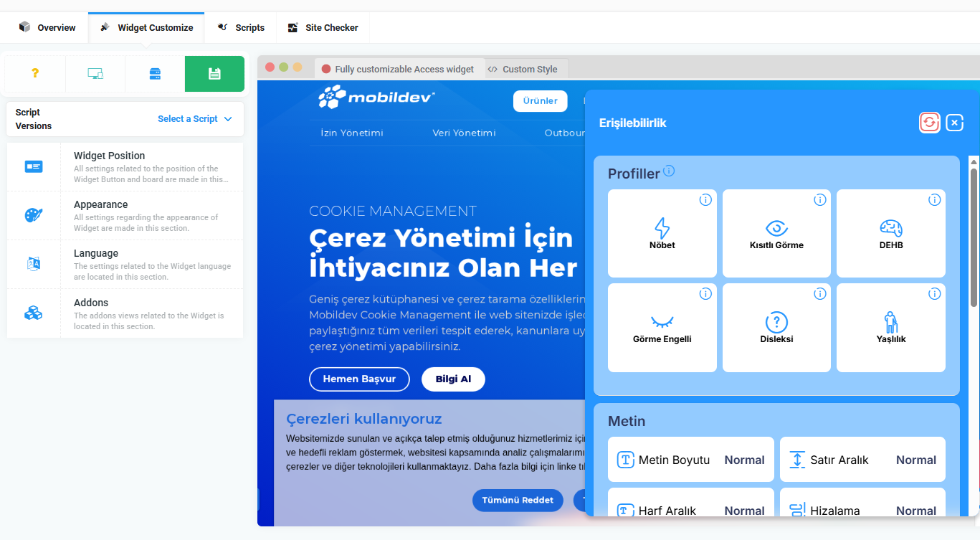This screenshot has height=540, width=980.
Task: Activate the Yaşlılık profile
Action: pyautogui.click(x=890, y=328)
